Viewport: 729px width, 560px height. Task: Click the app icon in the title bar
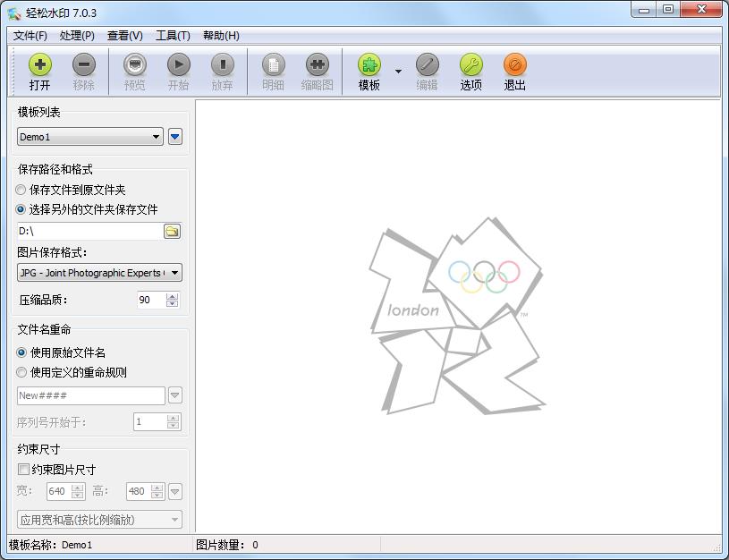coord(14,13)
